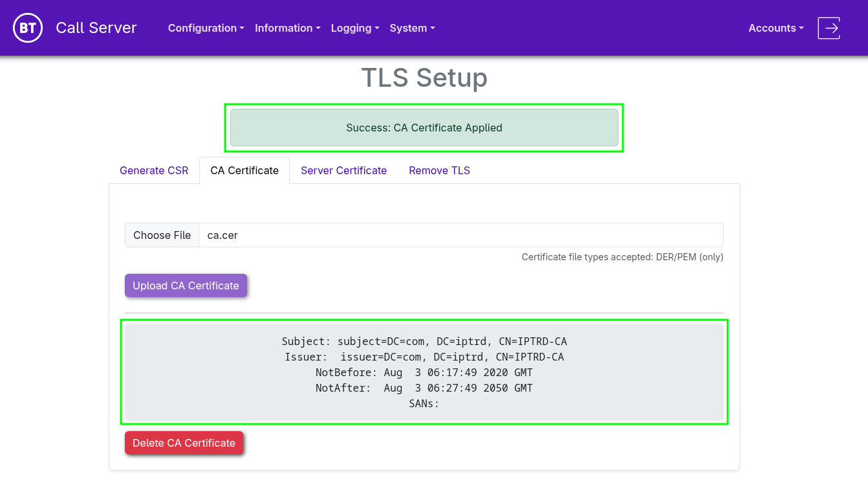The width and height of the screenshot is (868, 481).
Task: Open the Server Certificate tab
Action: 343,170
